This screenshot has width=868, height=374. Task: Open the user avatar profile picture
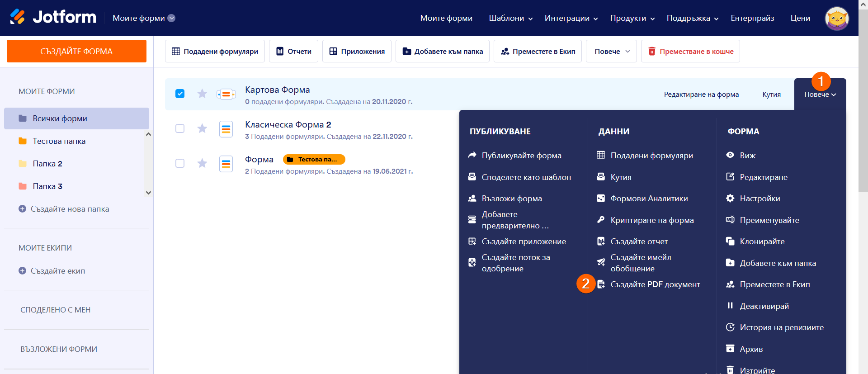point(836,18)
